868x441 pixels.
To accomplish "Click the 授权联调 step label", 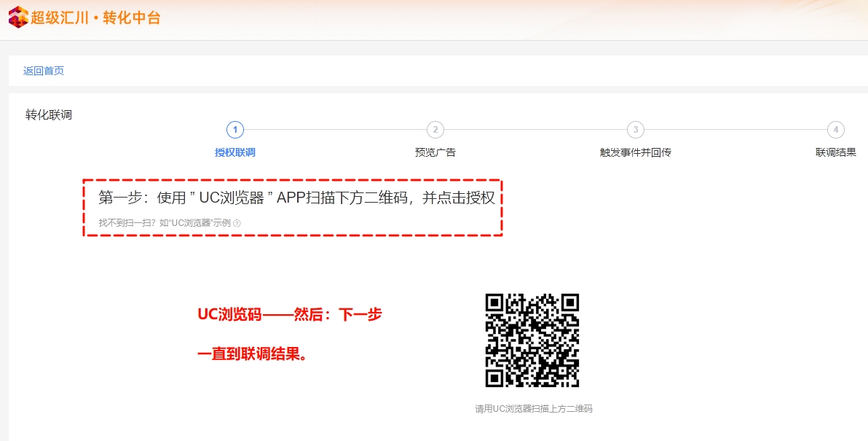I will (235, 152).
